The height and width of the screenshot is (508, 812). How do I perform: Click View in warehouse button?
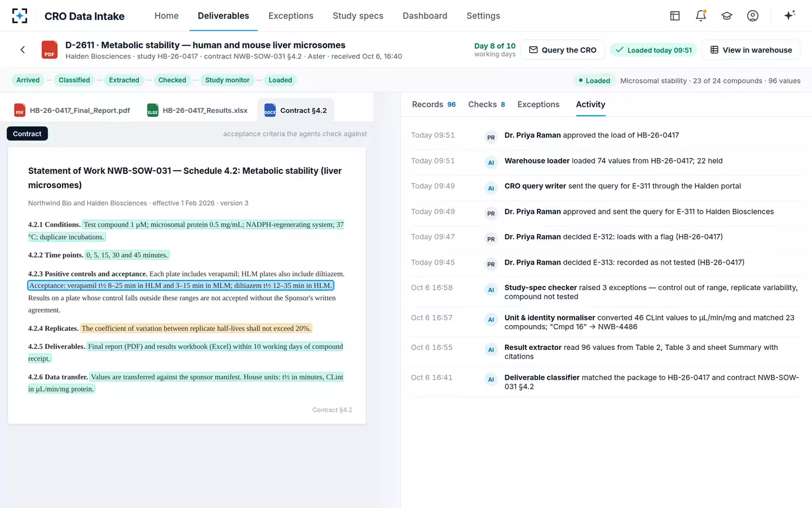coord(751,50)
